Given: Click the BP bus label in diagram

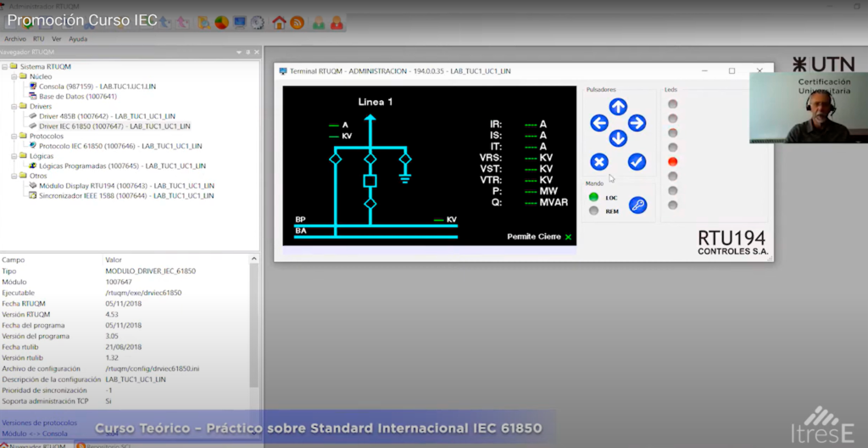Looking at the screenshot, I should coord(300,220).
